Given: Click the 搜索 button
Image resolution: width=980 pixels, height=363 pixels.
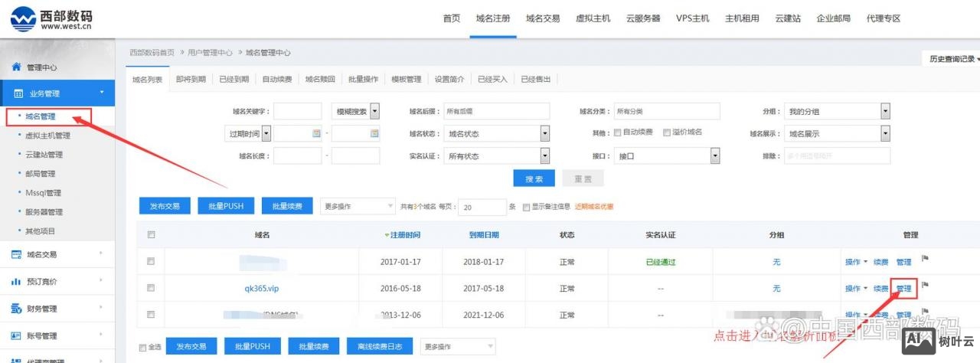Looking at the screenshot, I should coord(534,178).
